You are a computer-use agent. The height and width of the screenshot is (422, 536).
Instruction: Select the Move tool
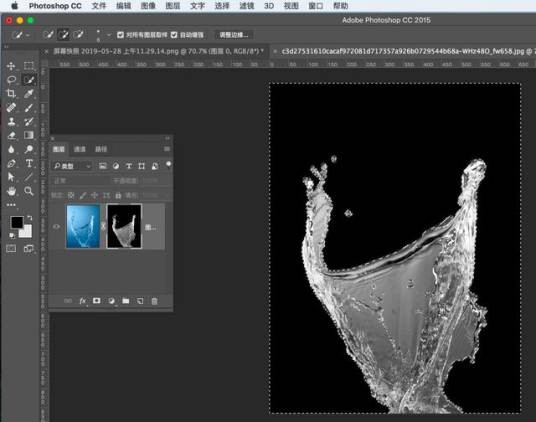(x=11, y=66)
